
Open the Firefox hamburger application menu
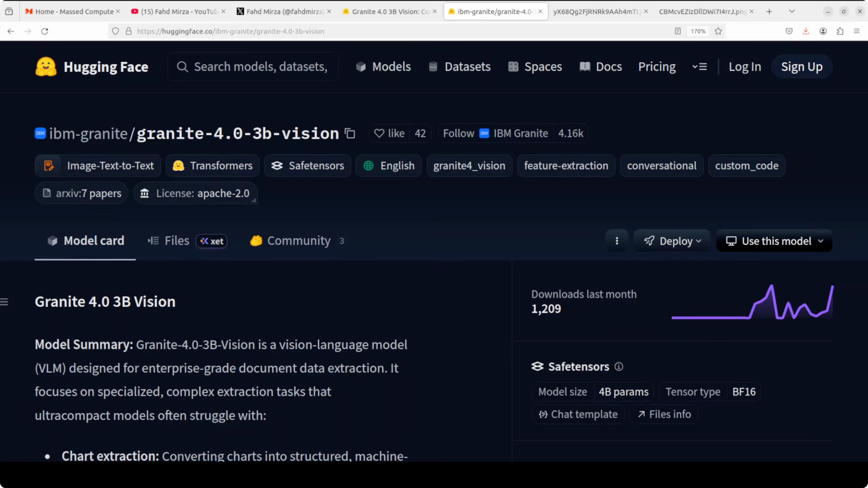click(856, 31)
